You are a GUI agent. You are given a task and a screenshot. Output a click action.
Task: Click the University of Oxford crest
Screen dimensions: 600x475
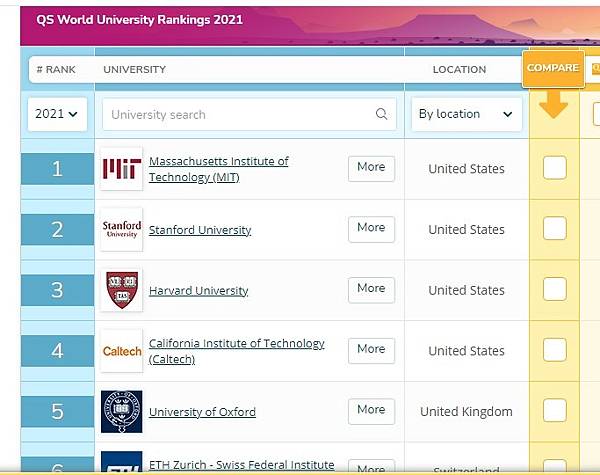click(x=122, y=411)
